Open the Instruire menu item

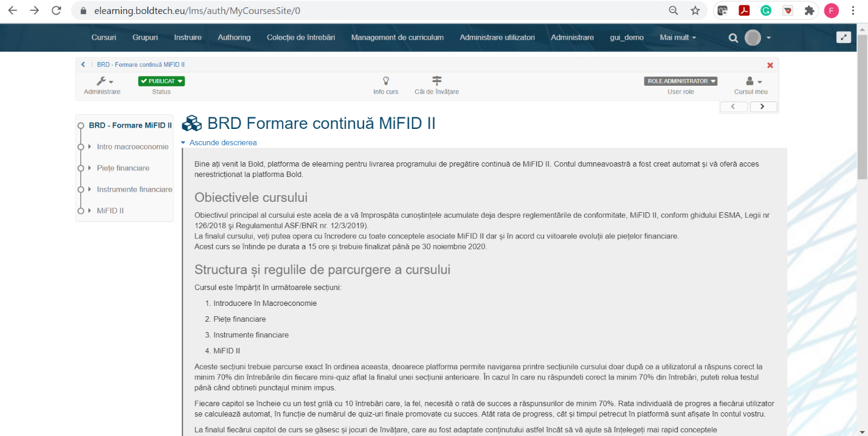click(188, 37)
